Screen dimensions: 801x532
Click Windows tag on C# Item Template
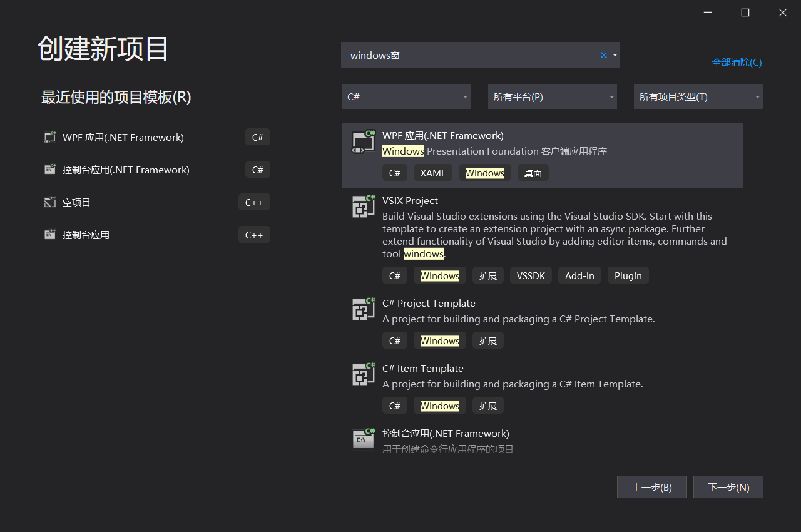[x=440, y=406]
